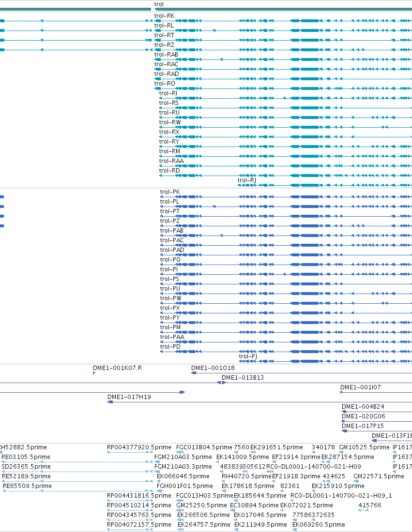Select EST FGH001F01.5prime
The image size is (412, 532).
coord(185,486)
